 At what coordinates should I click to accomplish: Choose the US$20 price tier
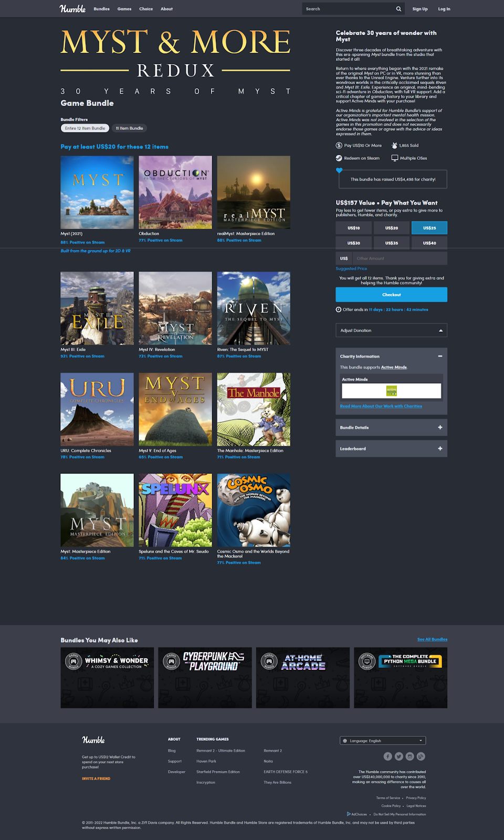392,228
